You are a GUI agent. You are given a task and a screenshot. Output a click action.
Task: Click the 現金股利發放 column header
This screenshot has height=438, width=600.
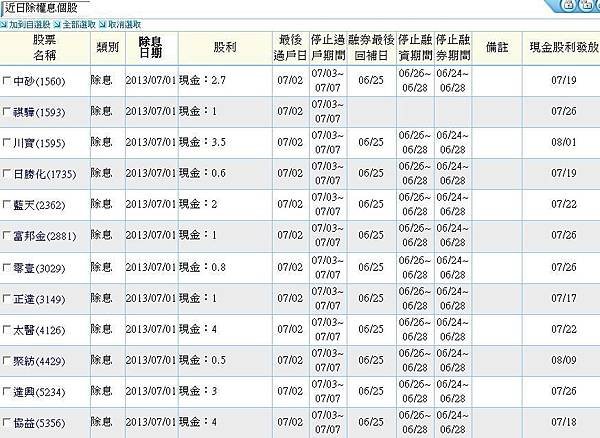coord(563,48)
